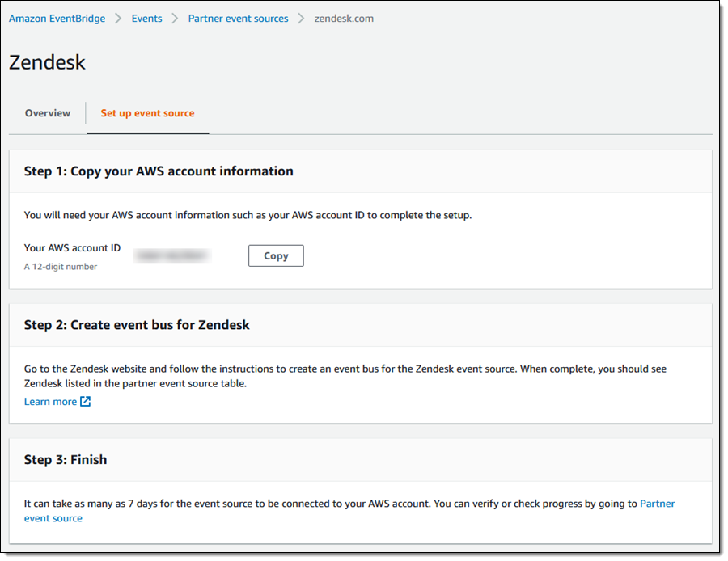
Task: Open Partner event sources breadcrumb
Action: pos(238,19)
